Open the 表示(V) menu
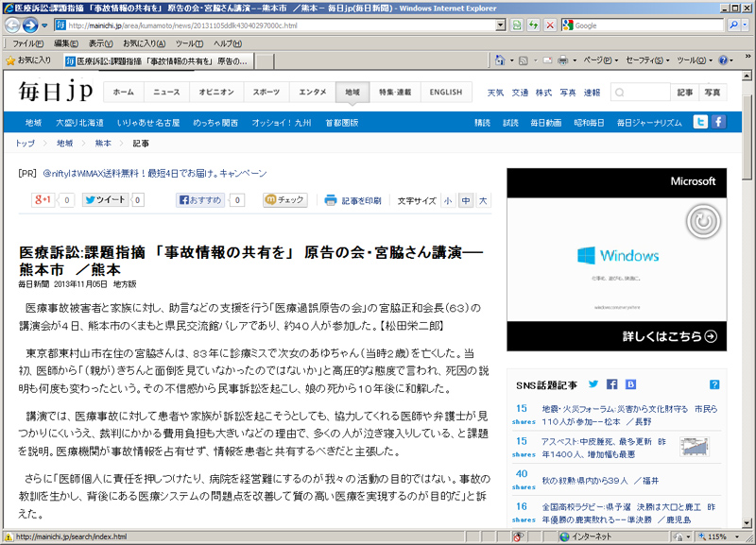 click(x=100, y=43)
